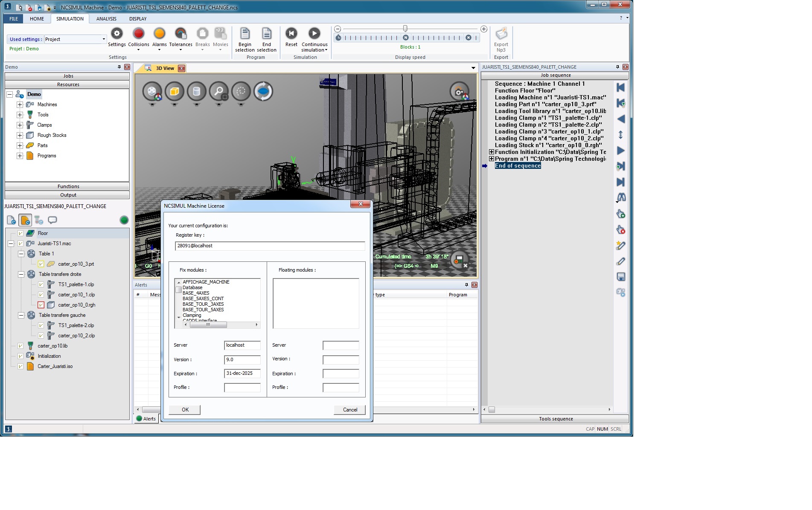The width and height of the screenshot is (812, 510).
Task: Toggle Carter_Juaristi.iso checkbox
Action: point(20,366)
